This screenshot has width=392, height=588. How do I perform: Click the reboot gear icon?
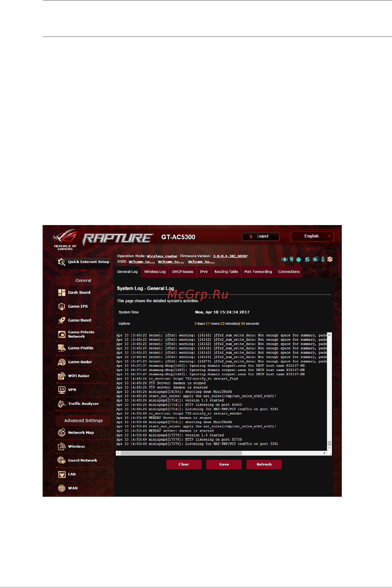(x=330, y=259)
